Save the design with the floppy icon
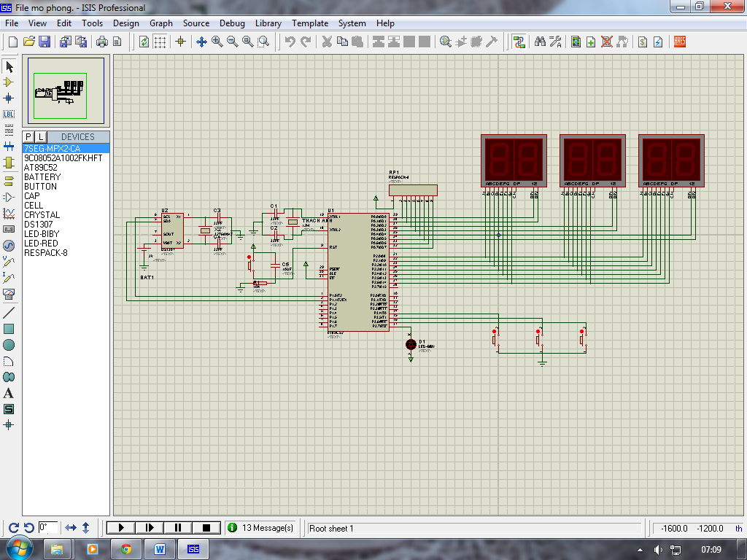Screen dimensions: 747x560 click(x=44, y=42)
